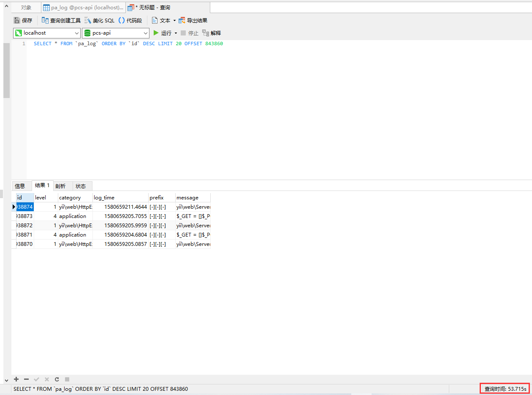Switch to the pa_log @pcs-api table tab
532x395 pixels.
pos(84,8)
